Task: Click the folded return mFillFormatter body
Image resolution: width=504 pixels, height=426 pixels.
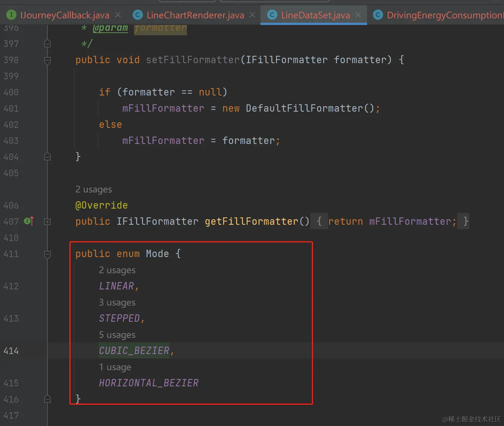Action: pyautogui.click(x=392, y=221)
